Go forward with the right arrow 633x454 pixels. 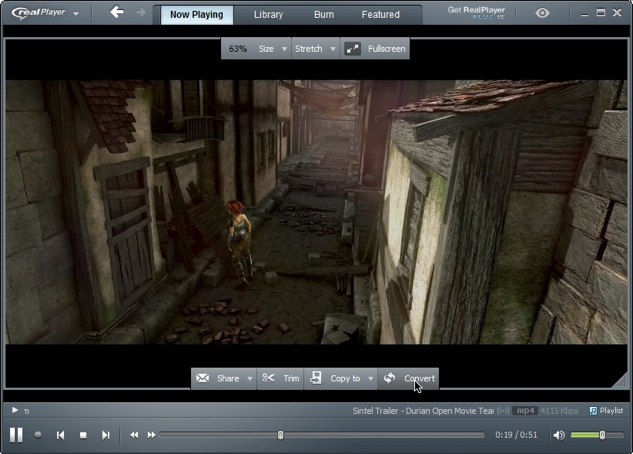click(x=141, y=13)
